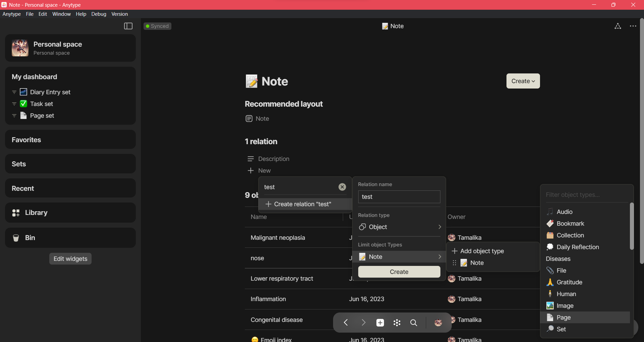Open the graph view icon in the header
Image resolution: width=644 pixels, height=342 pixels.
pyautogui.click(x=618, y=26)
